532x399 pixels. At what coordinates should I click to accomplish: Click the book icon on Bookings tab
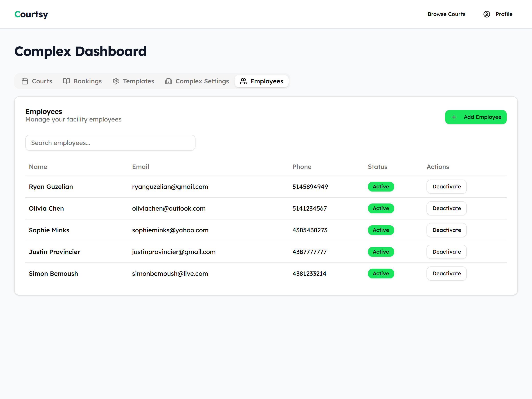pyautogui.click(x=66, y=81)
